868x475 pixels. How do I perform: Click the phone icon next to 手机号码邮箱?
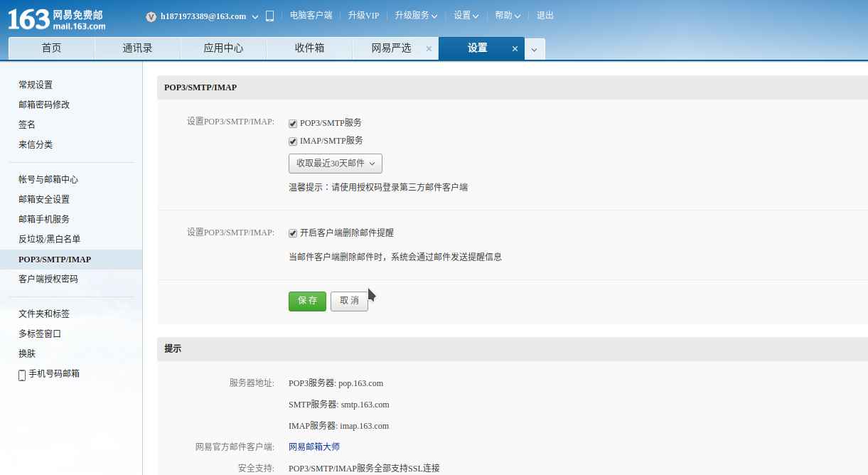pos(22,375)
